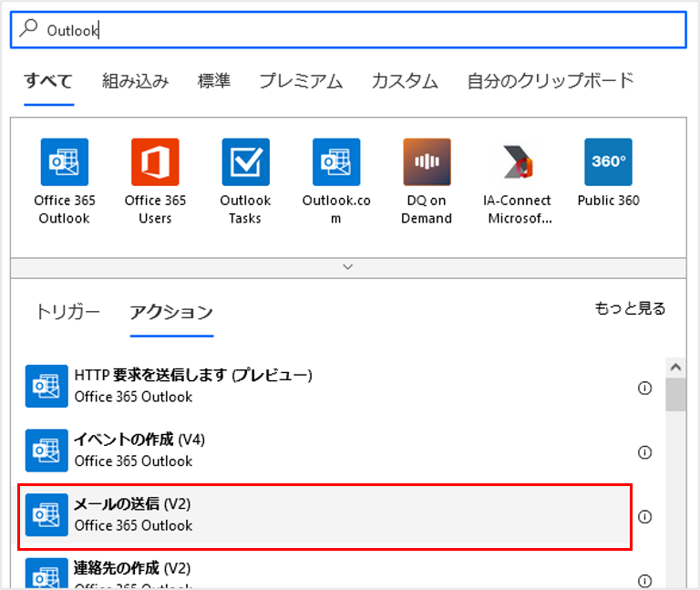
Task: Open the Outlook Tasks connector
Action: [245, 162]
